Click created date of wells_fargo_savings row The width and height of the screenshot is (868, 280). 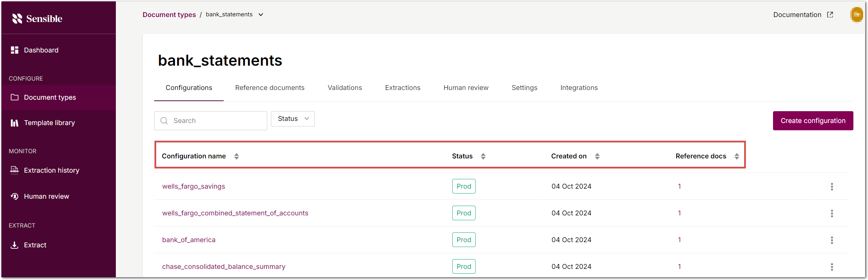click(571, 187)
